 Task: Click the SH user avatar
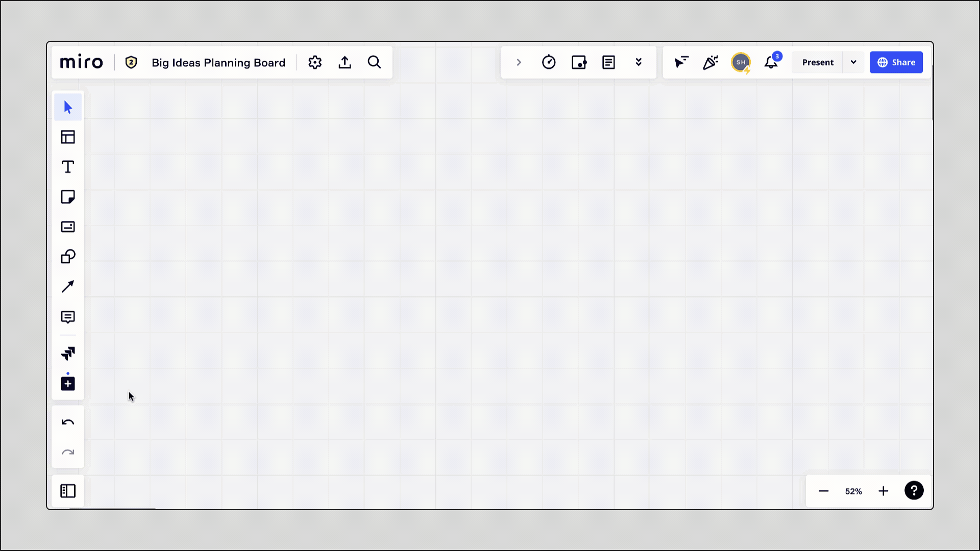pos(741,63)
